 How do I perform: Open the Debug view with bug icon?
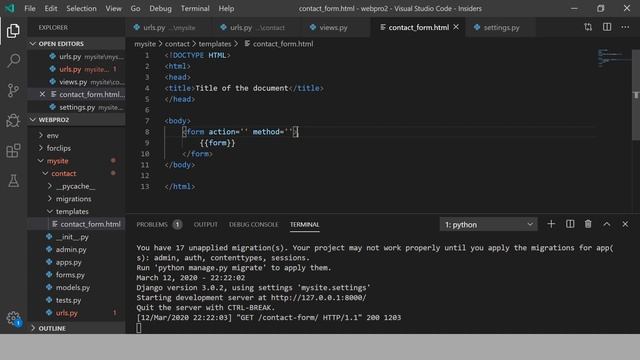click(13, 120)
